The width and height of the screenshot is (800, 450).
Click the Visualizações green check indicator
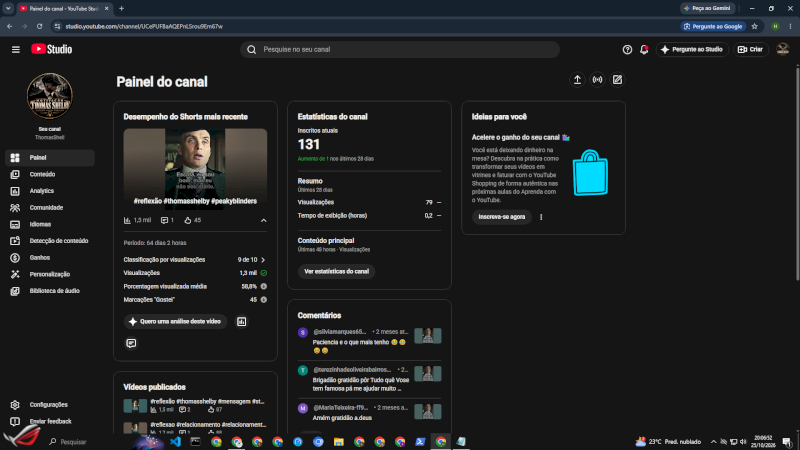tap(264, 273)
